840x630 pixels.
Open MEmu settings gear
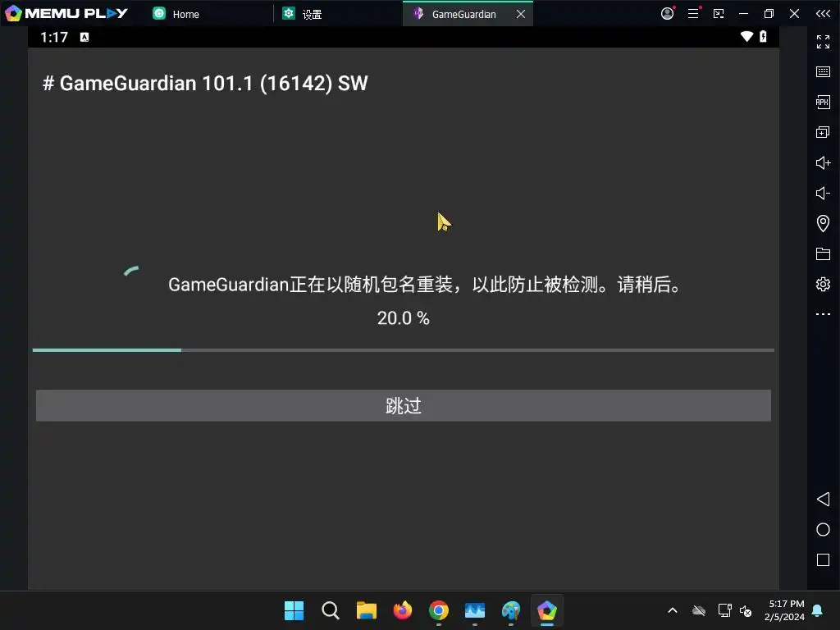[x=823, y=284]
